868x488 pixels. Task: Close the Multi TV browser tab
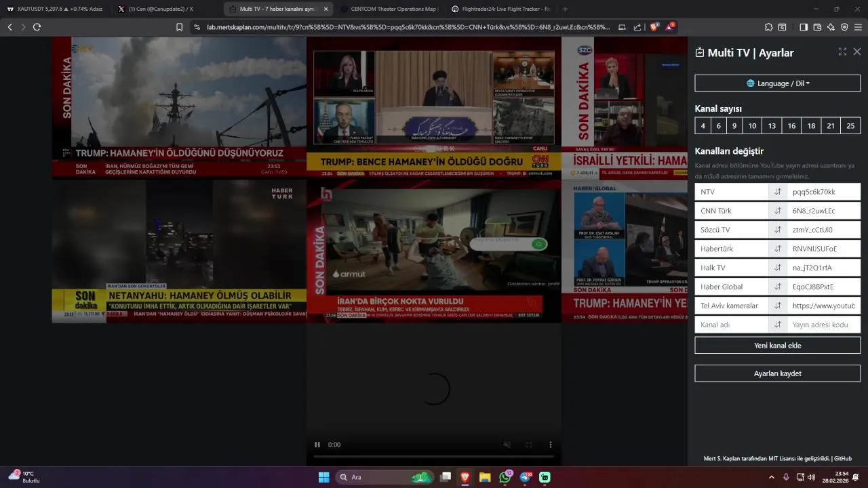coord(326,9)
